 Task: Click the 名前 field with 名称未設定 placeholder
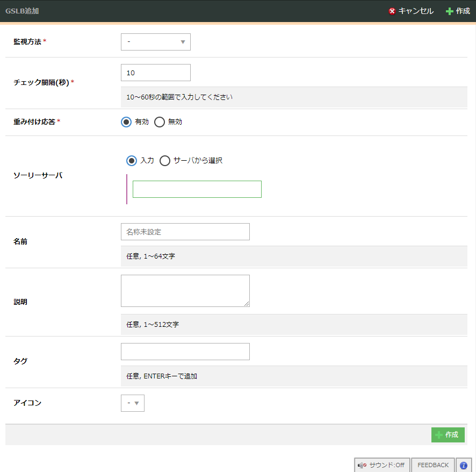[185, 232]
